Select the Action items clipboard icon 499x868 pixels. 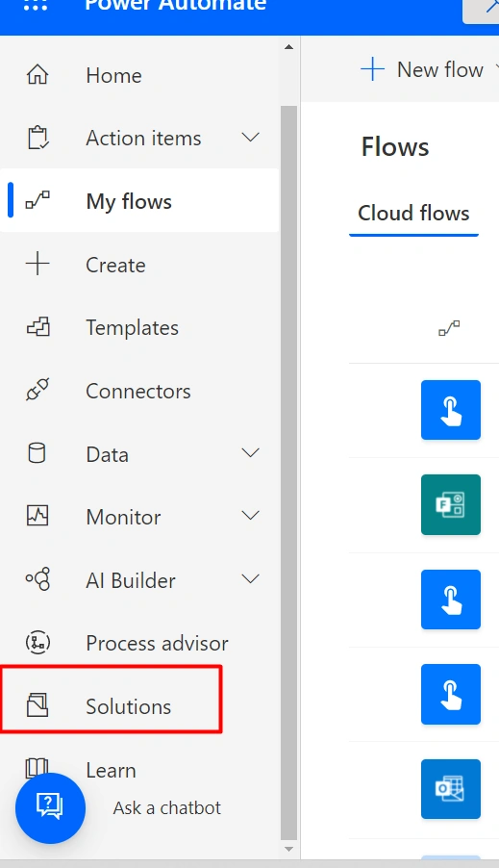[37, 138]
